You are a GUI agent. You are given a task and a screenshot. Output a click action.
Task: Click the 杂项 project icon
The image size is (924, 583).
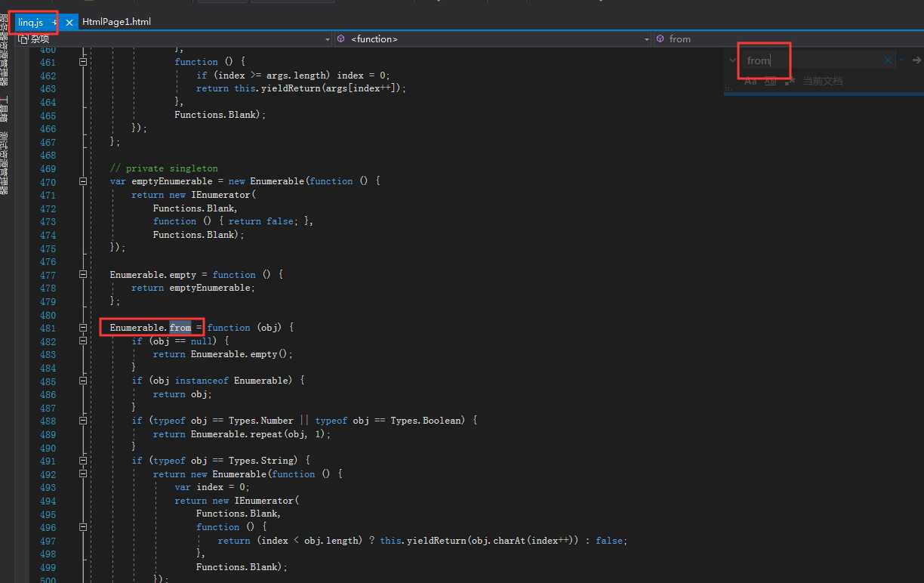23,39
